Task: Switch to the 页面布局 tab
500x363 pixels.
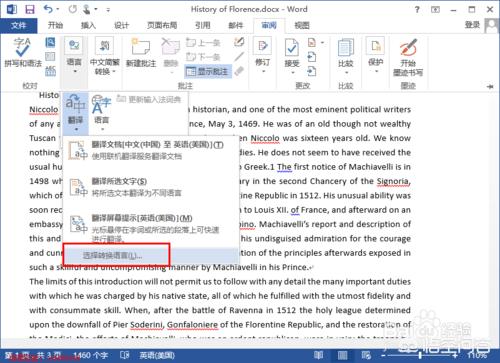Action: point(162,25)
